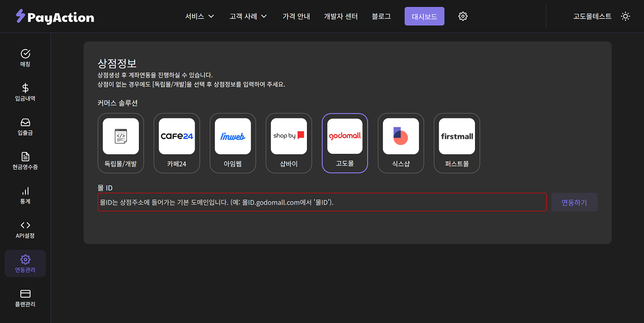The width and height of the screenshot is (644, 323).
Task: Open 현금영수증 document icon
Action: pos(25,157)
